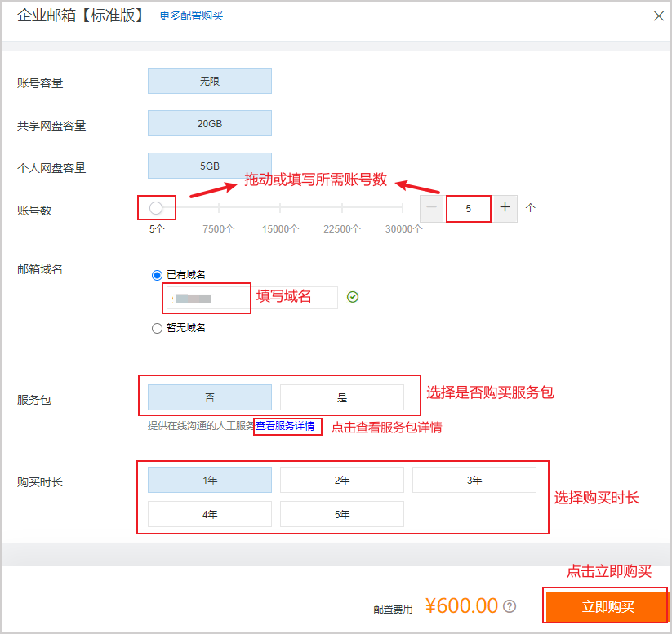The width and height of the screenshot is (672, 634).
Task: Select the 无限 account capacity option
Action: (210, 81)
